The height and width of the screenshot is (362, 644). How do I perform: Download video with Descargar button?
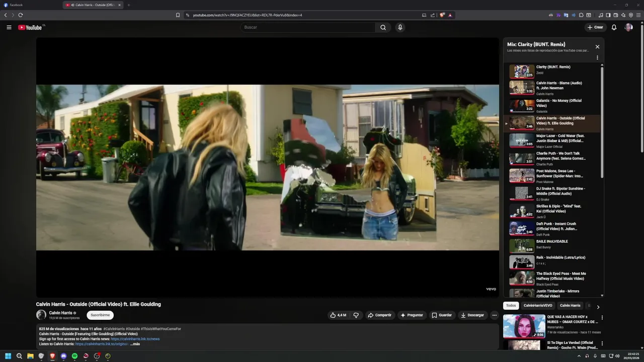(472, 315)
